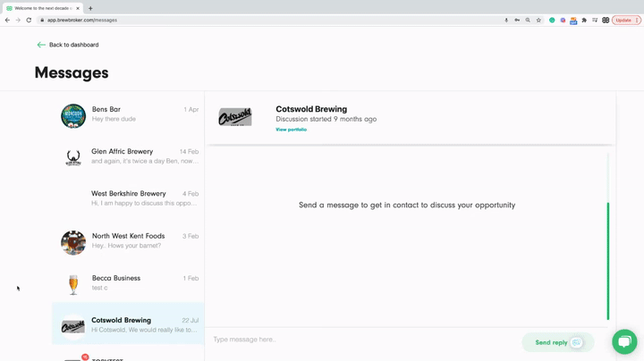Click Back to dashboard link
The width and height of the screenshot is (644, 361).
pos(73,45)
